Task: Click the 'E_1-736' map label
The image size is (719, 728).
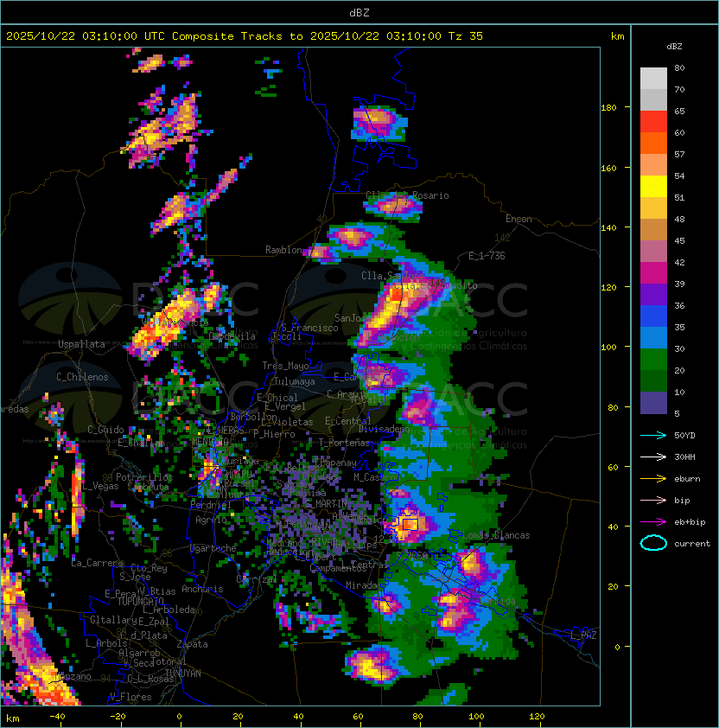Action: tap(487, 256)
